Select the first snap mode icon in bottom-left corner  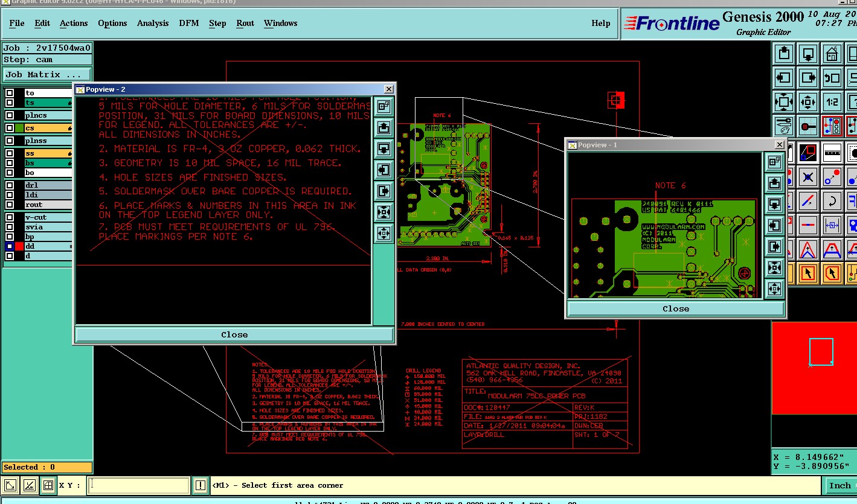[x=10, y=485]
